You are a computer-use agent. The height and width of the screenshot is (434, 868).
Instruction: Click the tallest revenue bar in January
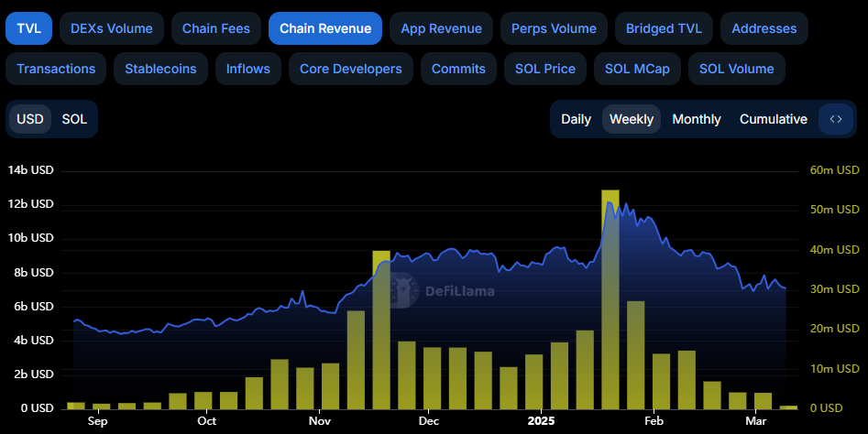[610, 299]
